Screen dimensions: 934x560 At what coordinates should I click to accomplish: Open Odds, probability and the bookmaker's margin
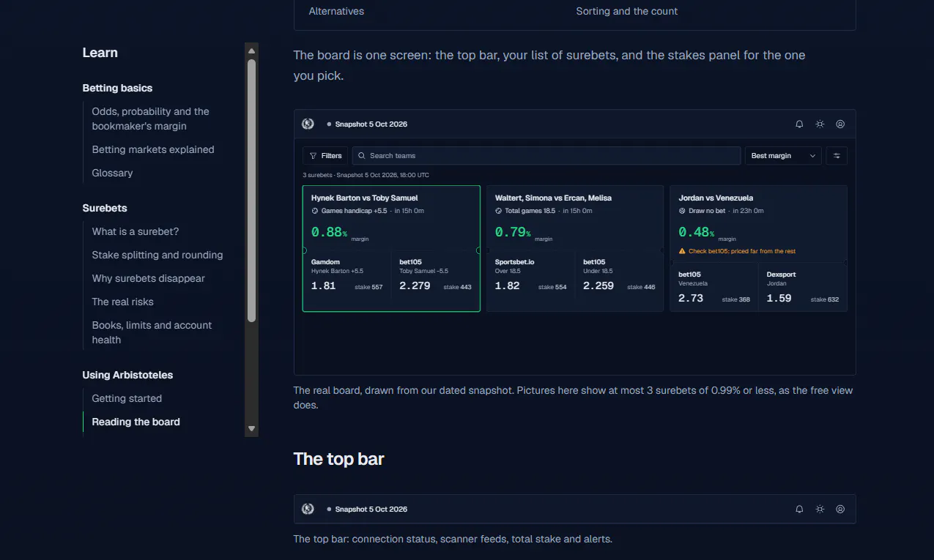150,119
